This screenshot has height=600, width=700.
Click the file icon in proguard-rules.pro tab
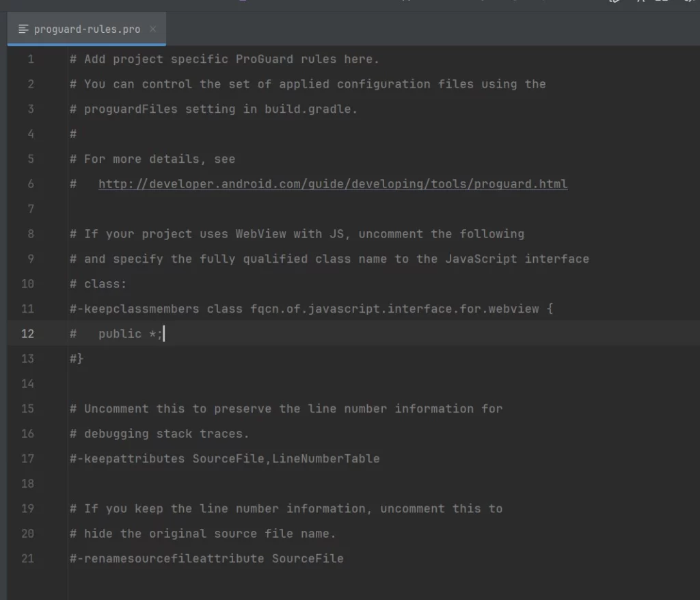coord(24,29)
